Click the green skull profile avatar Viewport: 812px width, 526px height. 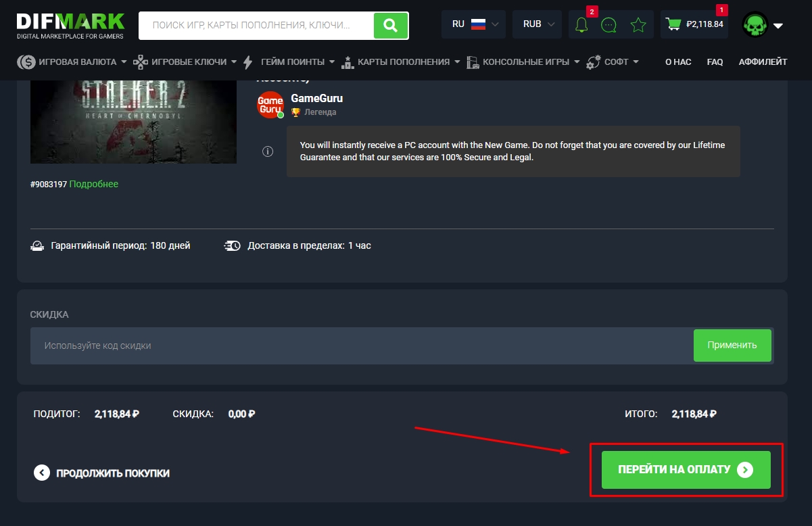(x=755, y=25)
